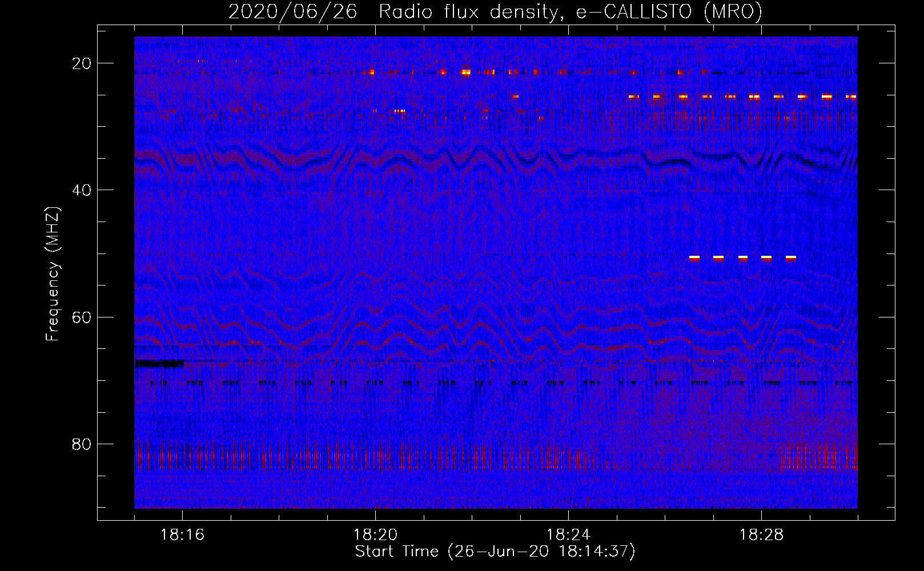Click the y-axis tick label "40"
The height and width of the screenshot is (571, 924).
click(x=82, y=190)
